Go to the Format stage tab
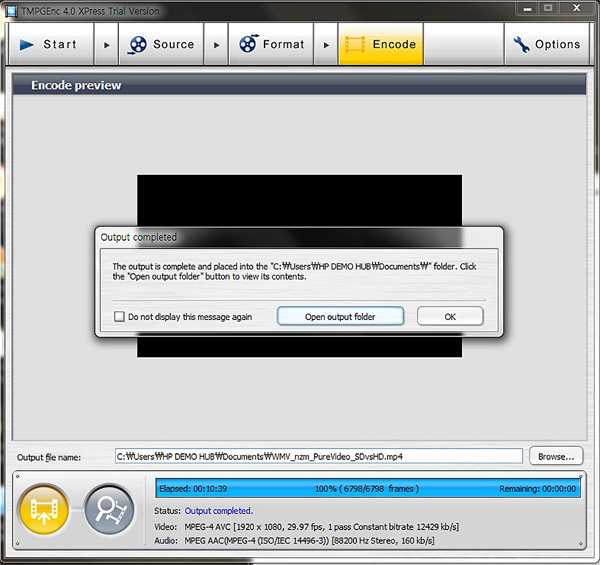The image size is (600, 565). point(271,44)
